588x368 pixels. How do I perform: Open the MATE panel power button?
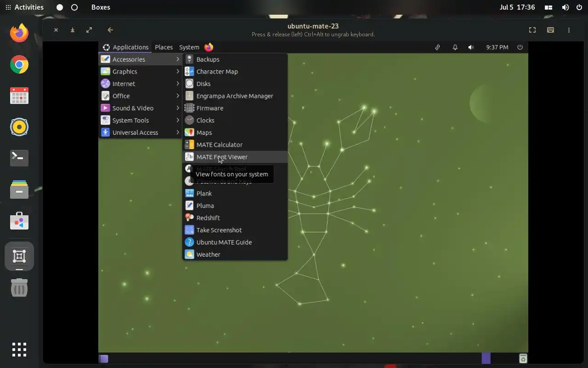pos(520,47)
